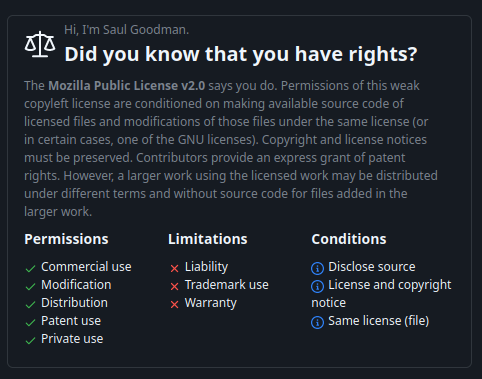The image size is (482, 379).
Task: Click the "Hi, I'm Saul Goodman." text
Action: pos(127,30)
